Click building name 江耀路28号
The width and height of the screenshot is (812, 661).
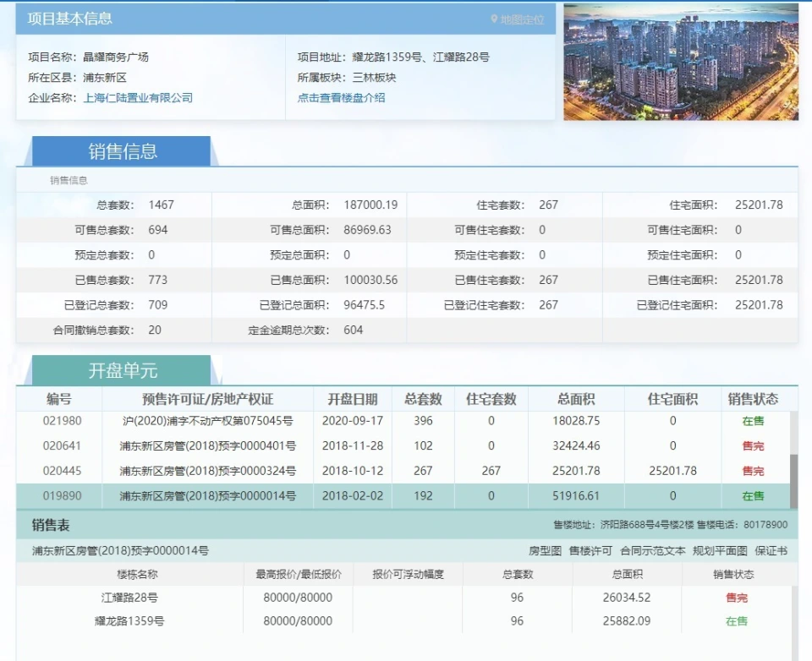[129, 598]
